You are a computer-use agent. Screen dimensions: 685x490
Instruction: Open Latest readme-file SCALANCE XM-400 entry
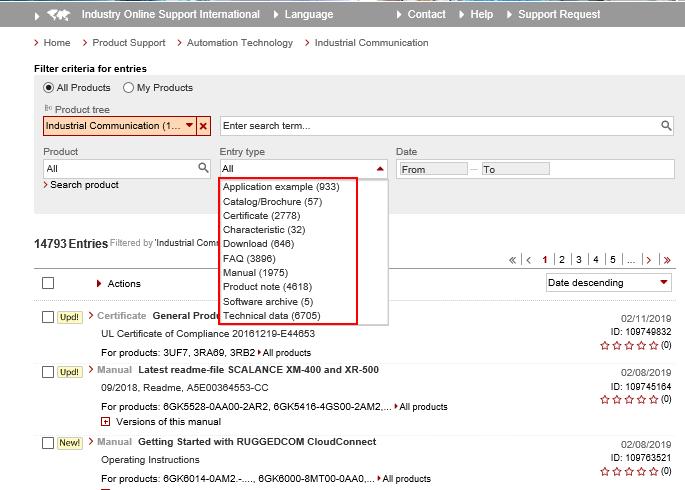coord(258,369)
